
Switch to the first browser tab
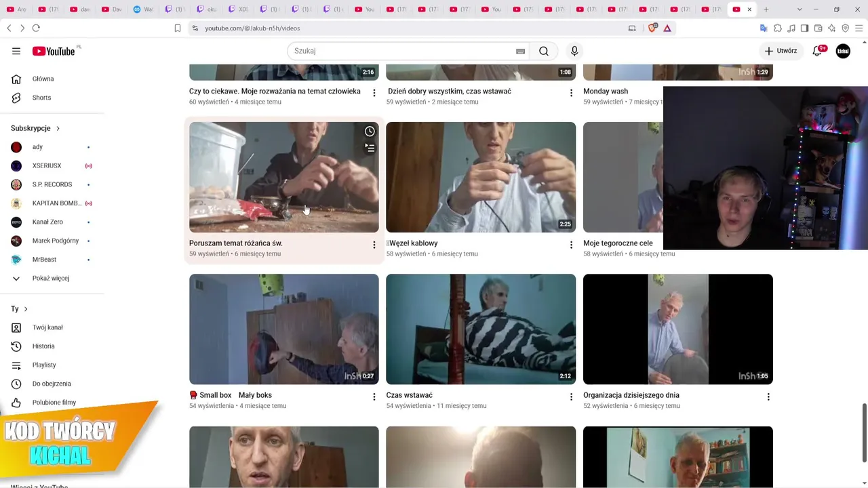pyautogui.click(x=17, y=9)
